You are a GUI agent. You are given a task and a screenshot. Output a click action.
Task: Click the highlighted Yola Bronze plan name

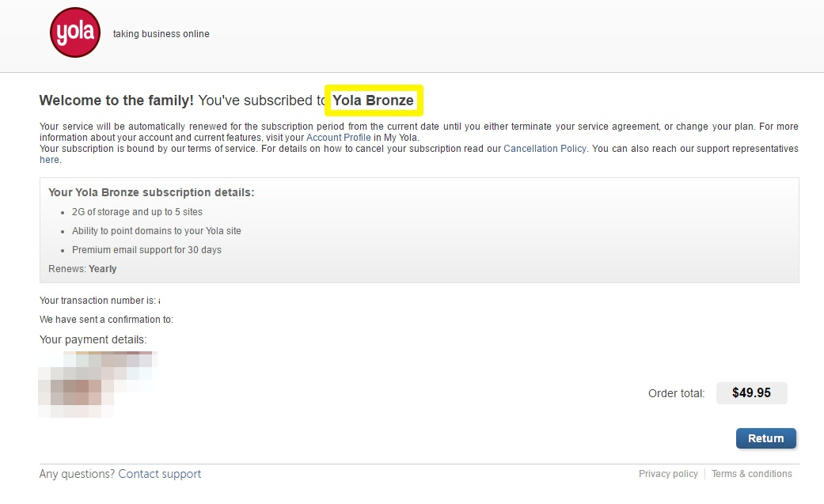coord(373,100)
